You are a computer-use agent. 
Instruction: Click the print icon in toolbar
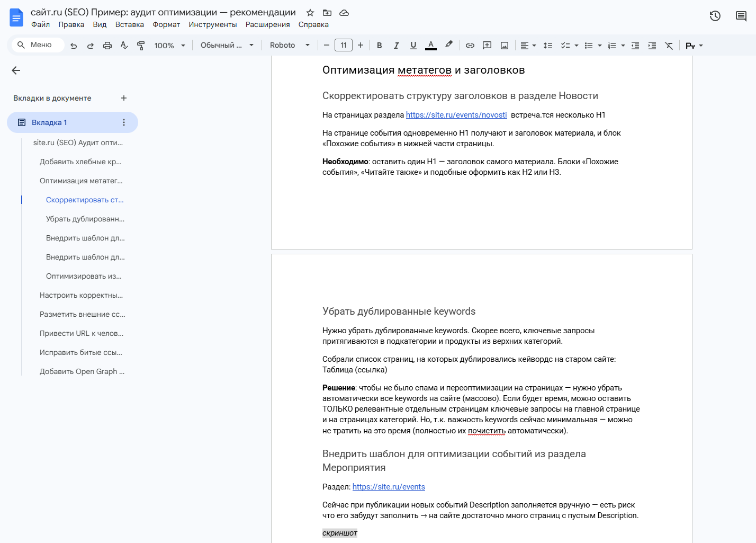(x=107, y=46)
